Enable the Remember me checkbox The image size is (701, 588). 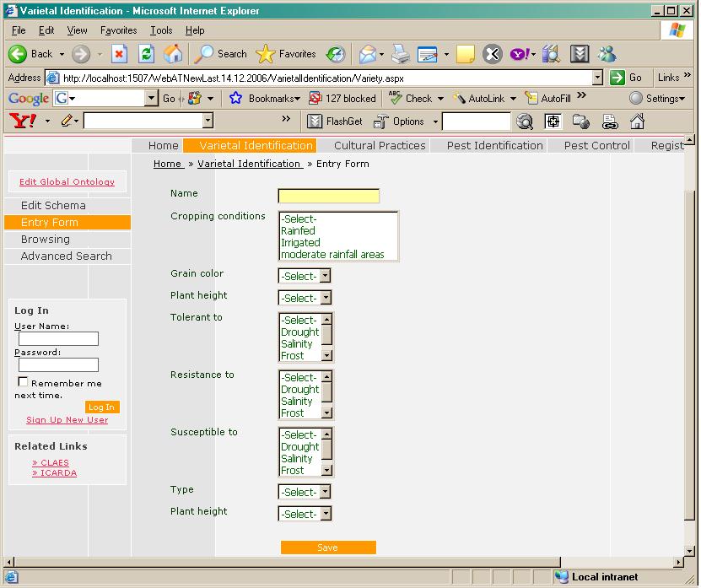point(23,382)
